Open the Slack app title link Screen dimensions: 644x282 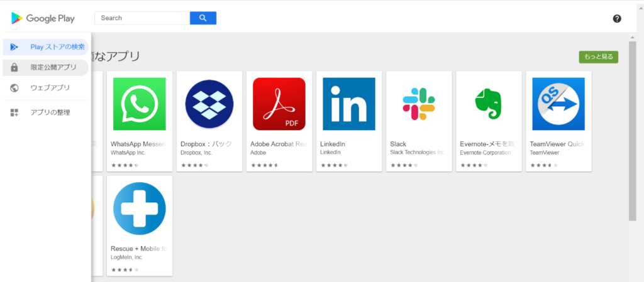click(398, 144)
